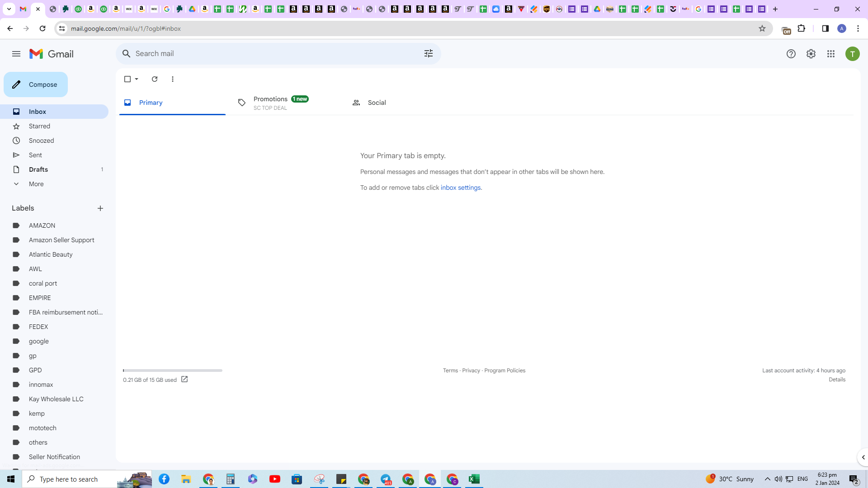Screen dimensions: 868x488
Task: Refresh the inbox
Action: pos(155,79)
